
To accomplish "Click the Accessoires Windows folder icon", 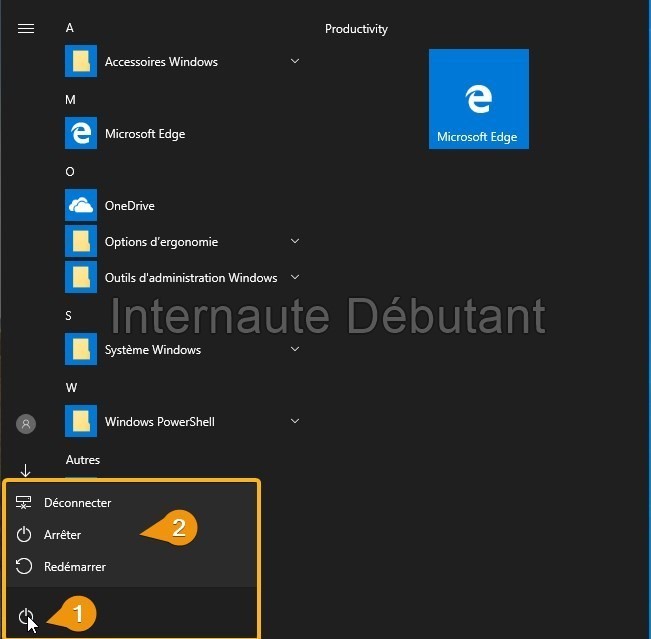I will click(81, 61).
